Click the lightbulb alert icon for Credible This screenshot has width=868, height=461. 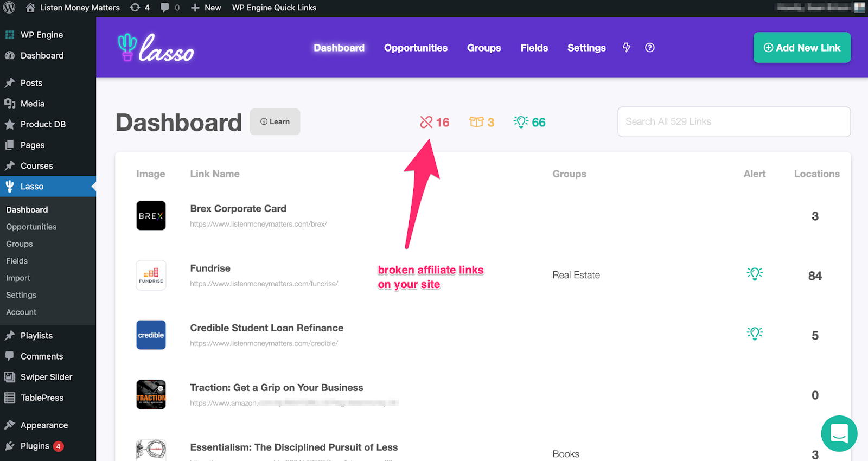pos(755,333)
